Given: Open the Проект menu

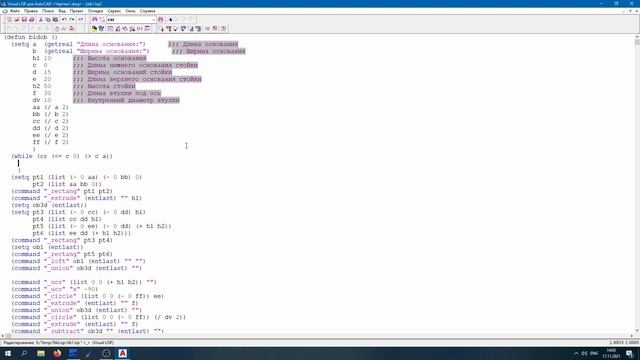Looking at the screenshot, I should click(x=76, y=11).
